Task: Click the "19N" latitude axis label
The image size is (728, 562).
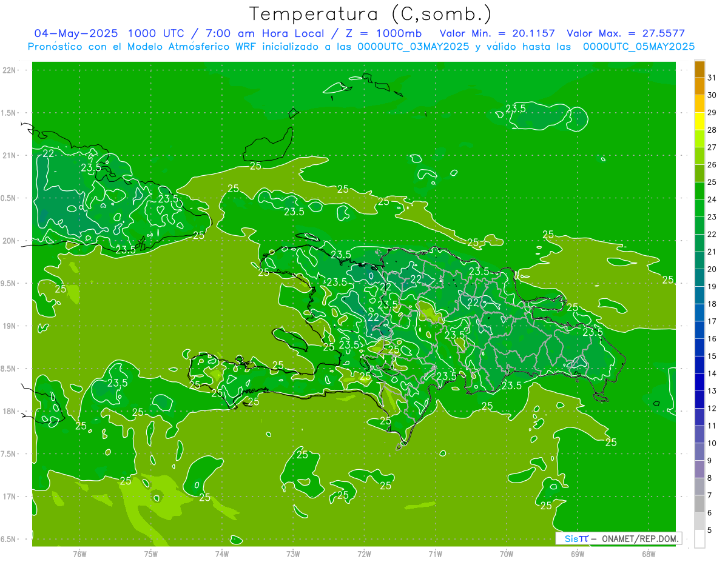Action: [x=10, y=326]
